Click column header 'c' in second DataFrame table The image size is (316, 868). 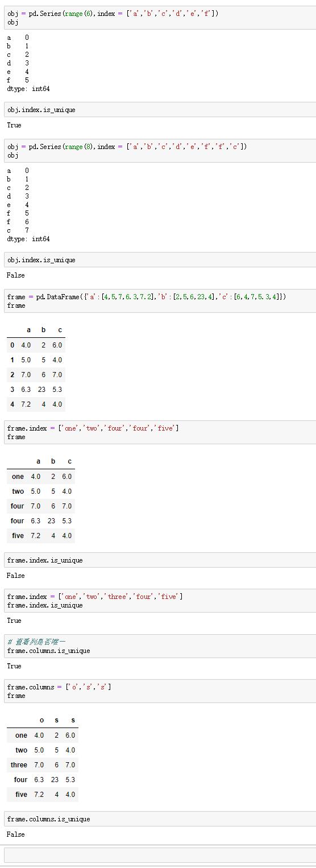pyautogui.click(x=69, y=461)
